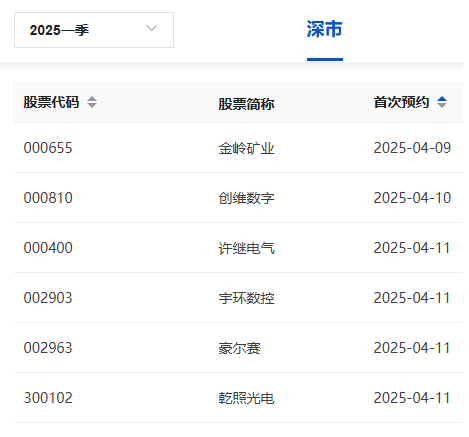The width and height of the screenshot is (469, 437).
Task: Click the chevron arrow in period selector
Action: pyautogui.click(x=152, y=28)
